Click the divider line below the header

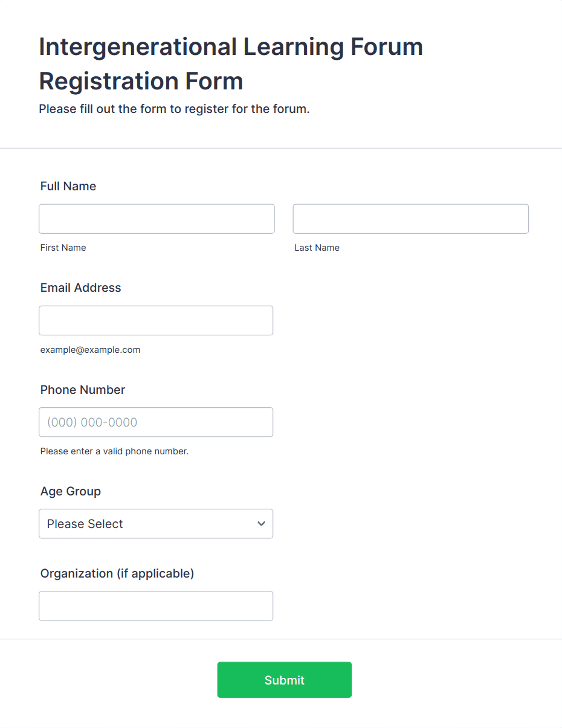pos(281,148)
